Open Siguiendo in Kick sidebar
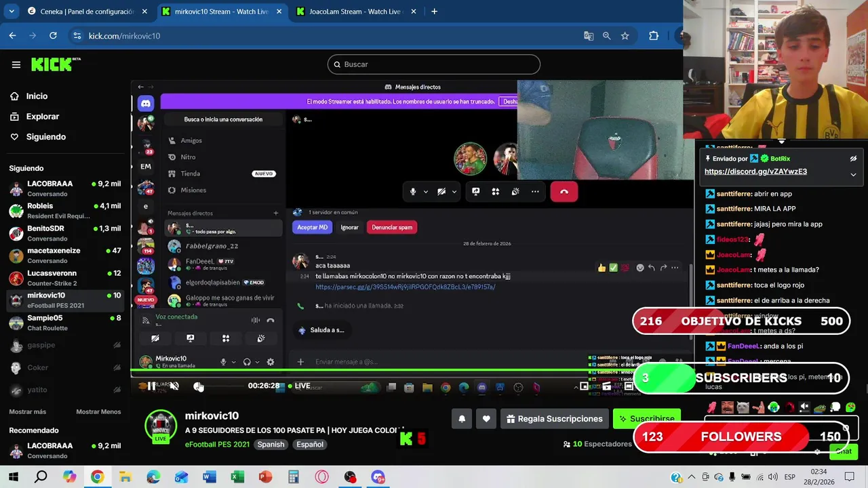 (45, 137)
